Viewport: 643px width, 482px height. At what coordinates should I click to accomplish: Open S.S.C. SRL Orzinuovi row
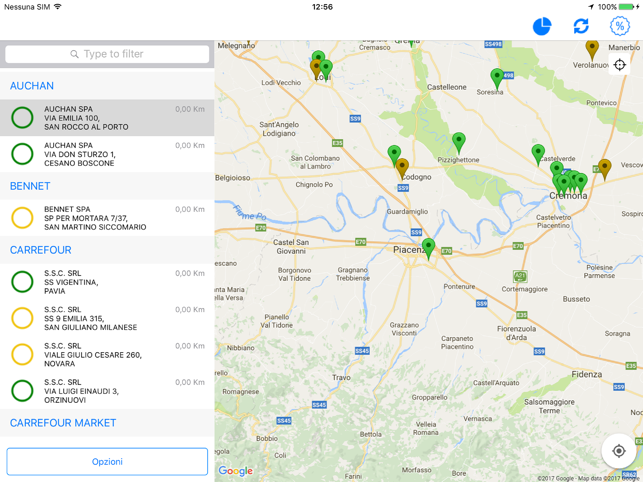point(107,391)
